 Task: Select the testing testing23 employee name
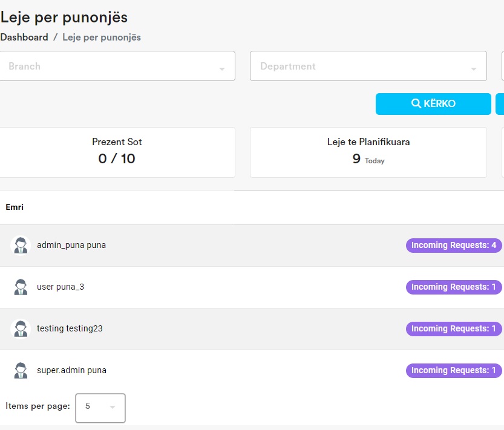(70, 329)
